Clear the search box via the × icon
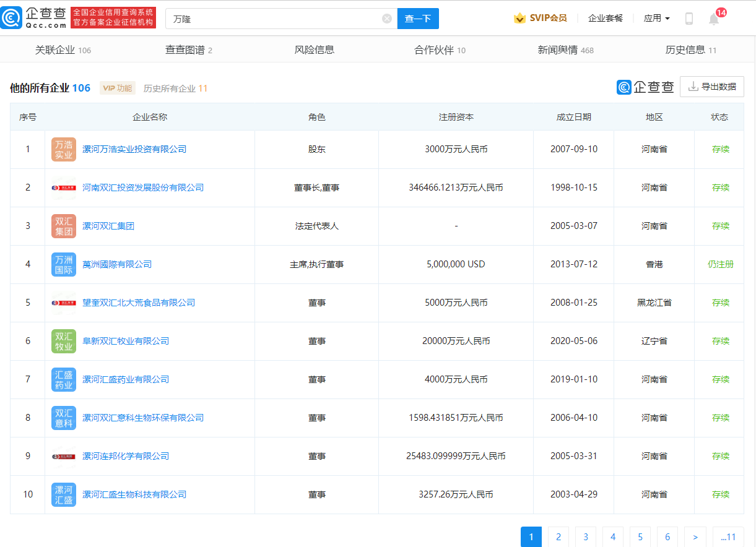Image resolution: width=756 pixels, height=547 pixels. pos(386,18)
